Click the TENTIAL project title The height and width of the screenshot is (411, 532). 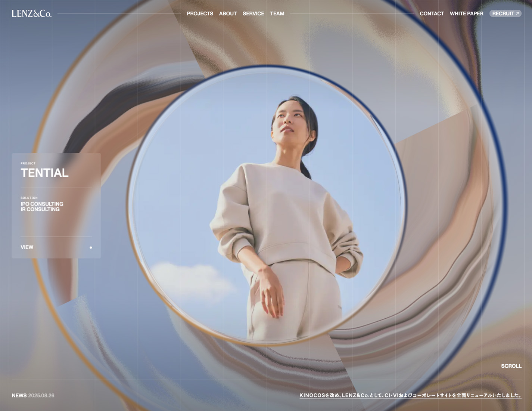point(44,173)
